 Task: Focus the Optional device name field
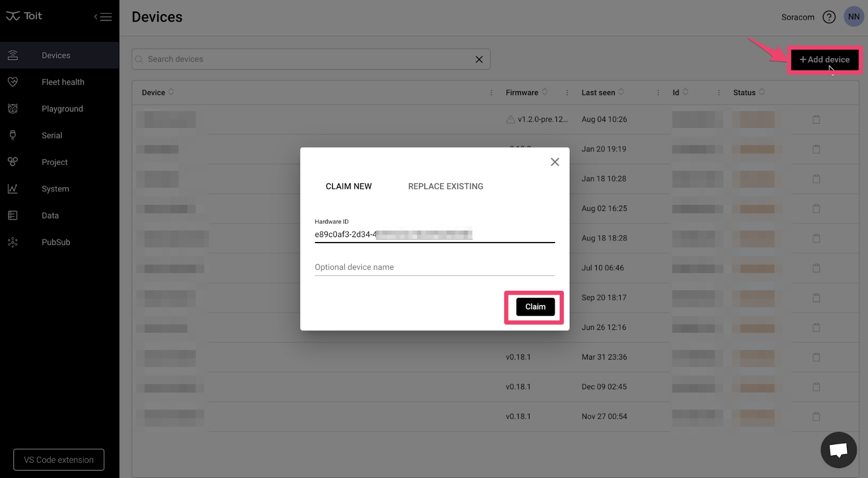pos(434,267)
